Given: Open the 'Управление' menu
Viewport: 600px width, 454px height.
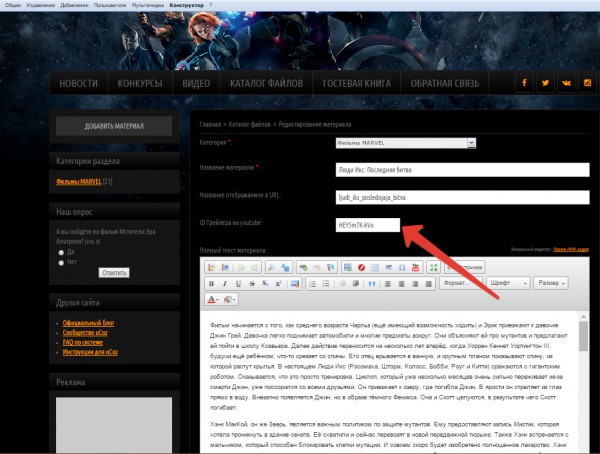Looking at the screenshot, I should click(41, 5).
